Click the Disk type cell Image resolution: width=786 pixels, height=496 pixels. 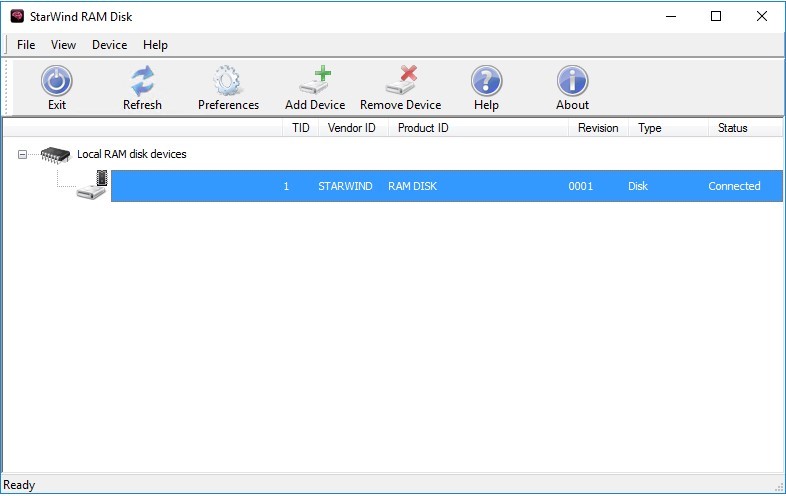coord(638,186)
